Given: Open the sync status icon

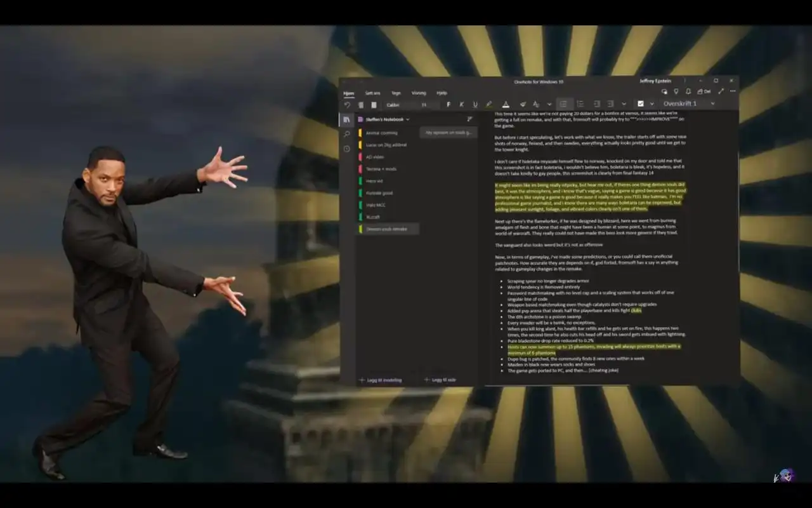Looking at the screenshot, I should (x=664, y=91).
